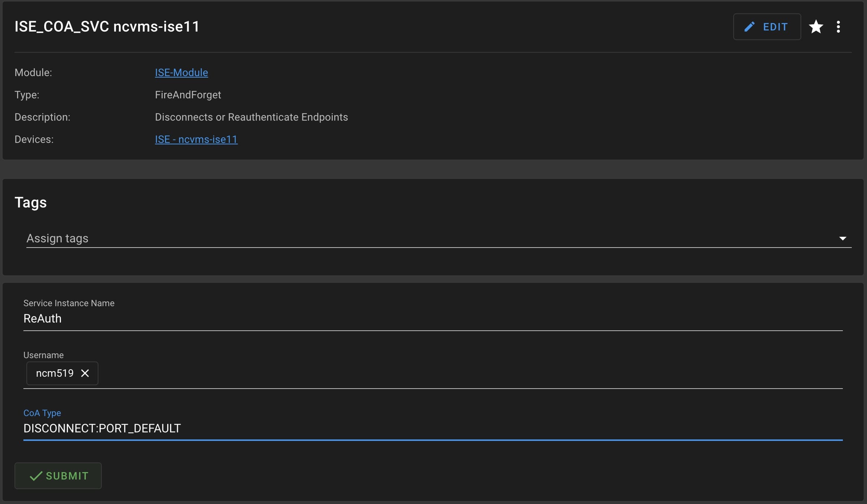
Task: Click the checkmark icon on SUBMIT
Action: (x=36, y=476)
